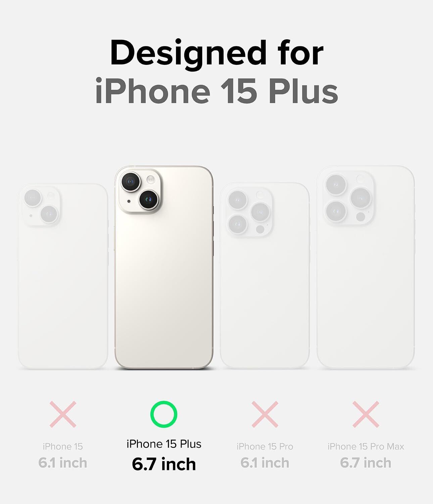Click the faded "6.7 inch" under Pro Max
Screen dimensions: 433x504
[x=366, y=463]
